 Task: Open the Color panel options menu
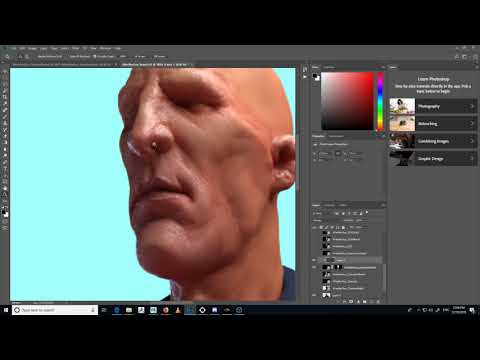pos(383,67)
